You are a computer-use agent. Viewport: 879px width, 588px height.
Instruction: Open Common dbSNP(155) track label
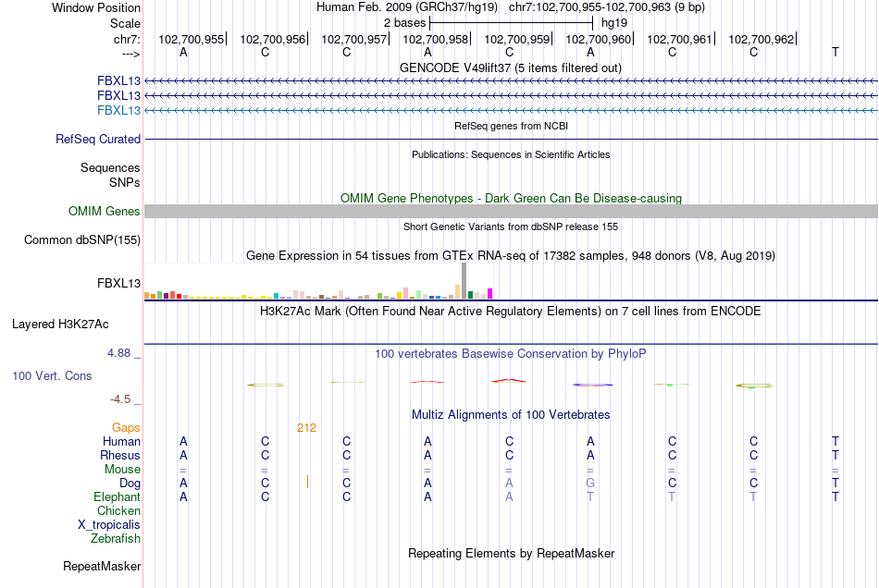82,239
